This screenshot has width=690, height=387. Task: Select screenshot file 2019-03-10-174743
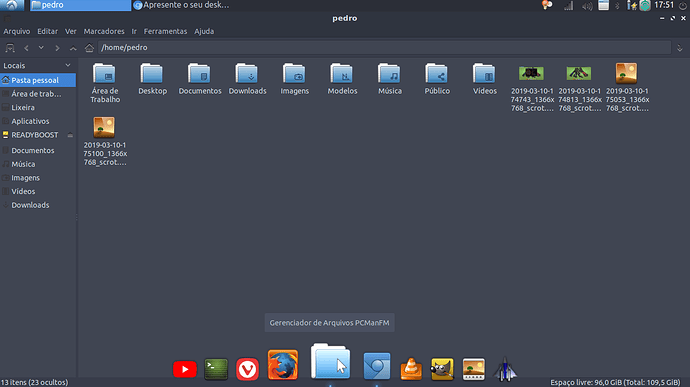click(532, 87)
